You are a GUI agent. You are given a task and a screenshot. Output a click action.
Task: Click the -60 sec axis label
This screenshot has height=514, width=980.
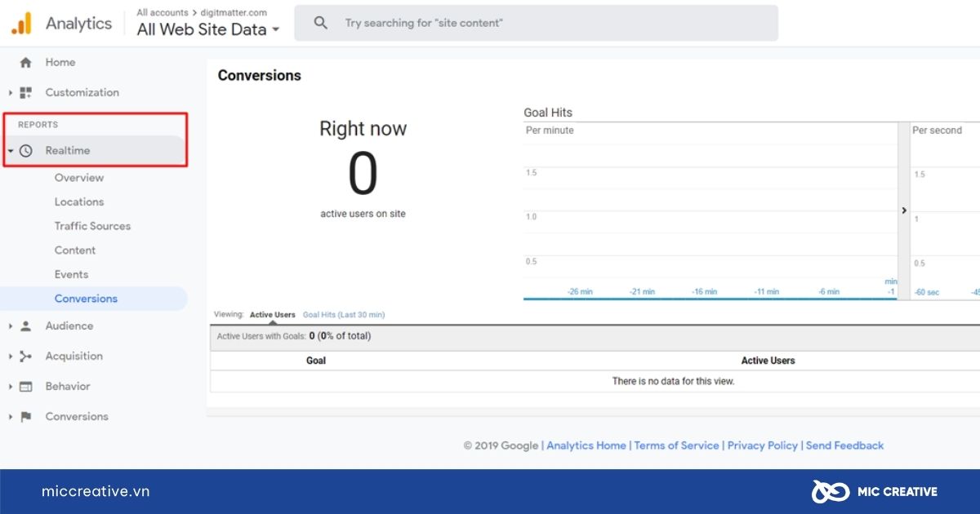pyautogui.click(x=927, y=292)
